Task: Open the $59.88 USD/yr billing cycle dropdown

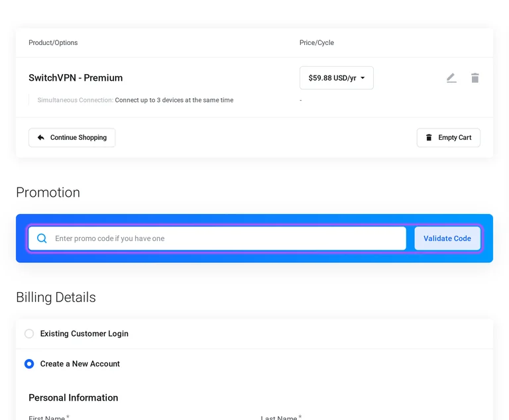Action: 336,78
